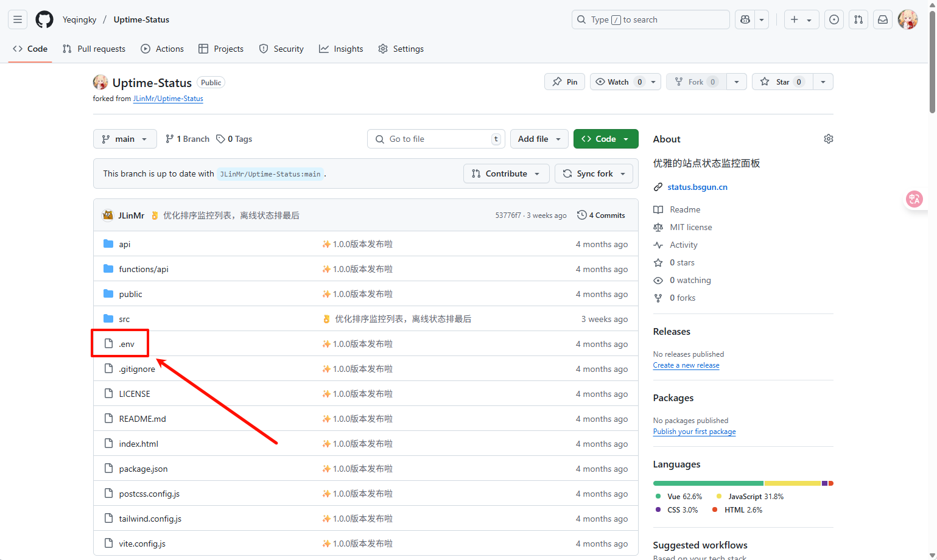Open the create new plus dropdown
The image size is (937, 560).
point(801,19)
